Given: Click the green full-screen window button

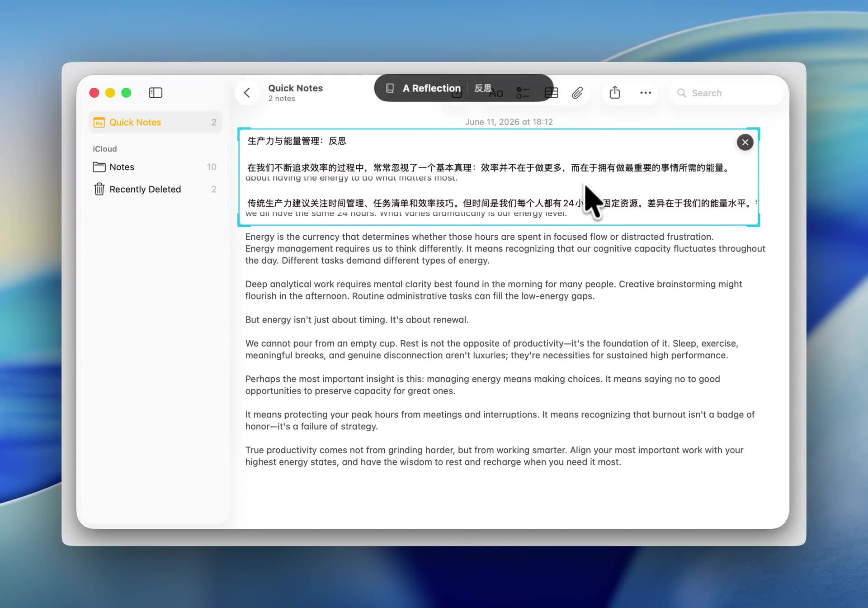Looking at the screenshot, I should tap(127, 93).
